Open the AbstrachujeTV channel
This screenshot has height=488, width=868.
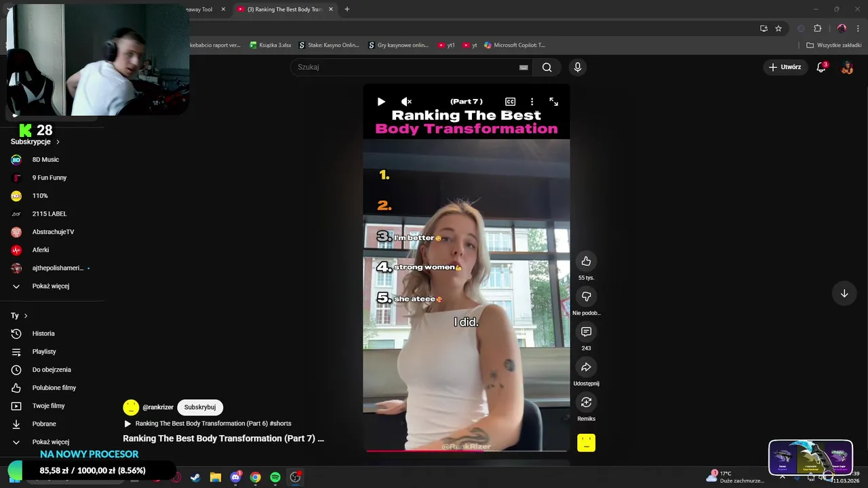pyautogui.click(x=52, y=232)
